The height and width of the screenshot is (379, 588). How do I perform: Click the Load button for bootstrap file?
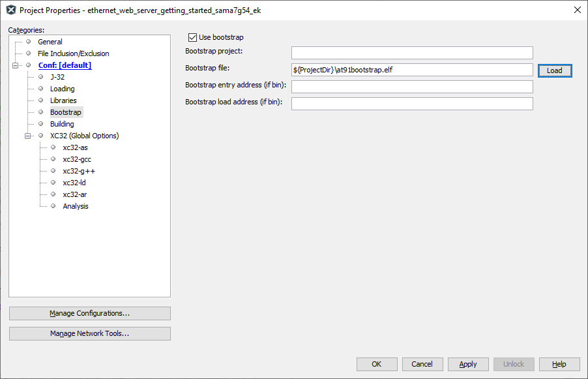coord(555,70)
